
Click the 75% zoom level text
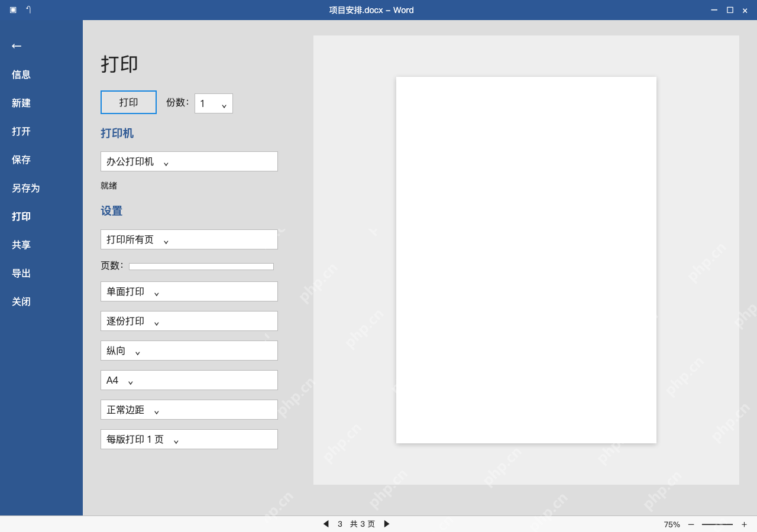pyautogui.click(x=672, y=524)
